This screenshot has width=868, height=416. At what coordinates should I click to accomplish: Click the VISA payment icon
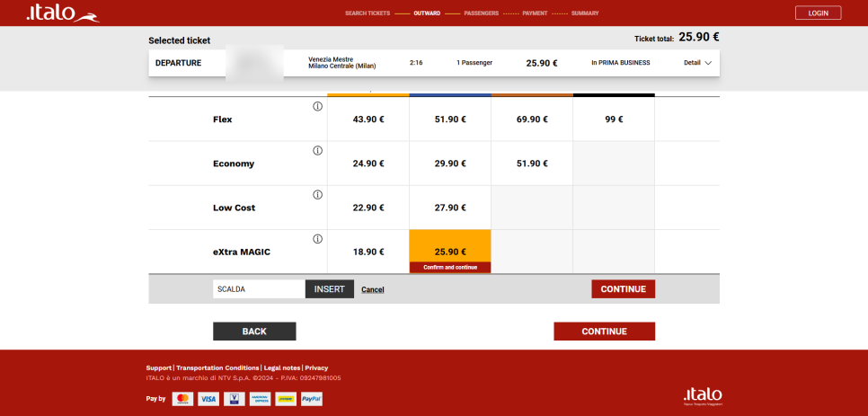208,398
